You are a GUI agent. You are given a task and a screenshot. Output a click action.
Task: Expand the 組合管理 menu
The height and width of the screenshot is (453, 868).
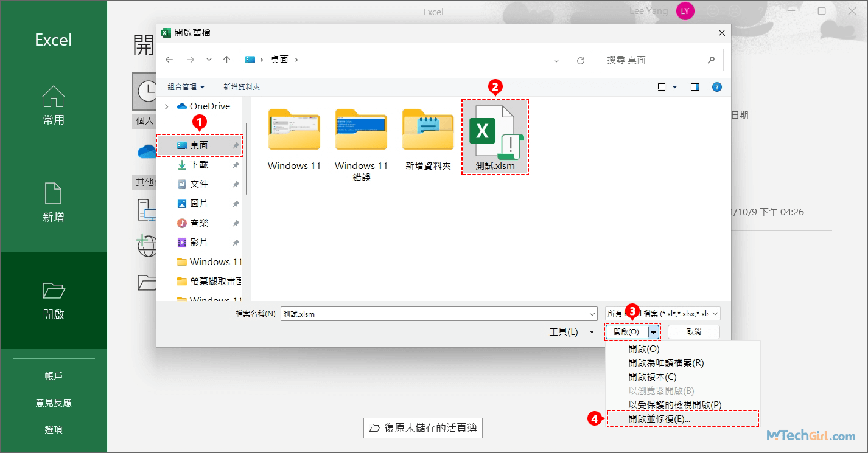186,87
